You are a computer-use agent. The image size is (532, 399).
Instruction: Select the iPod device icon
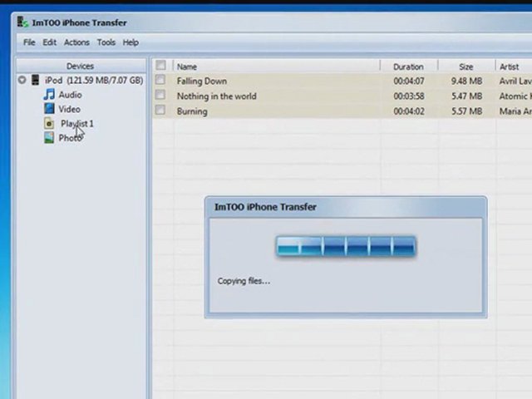click(x=36, y=81)
